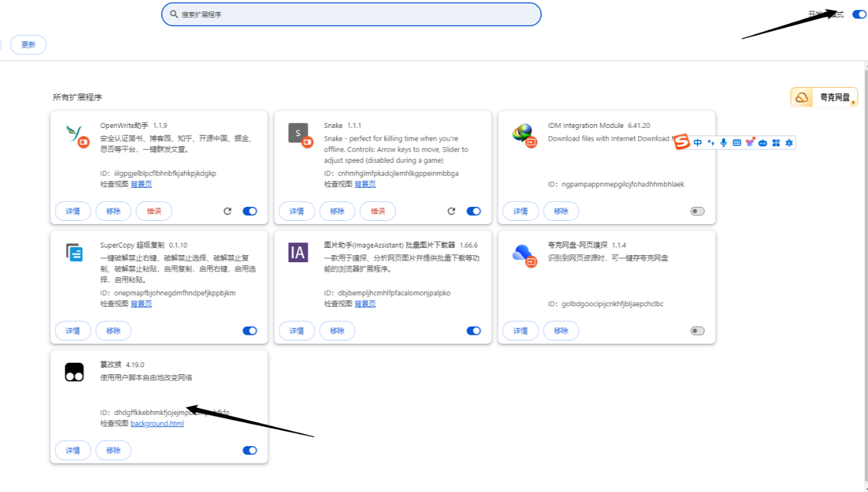Image resolution: width=868 pixels, height=492 pixels.
Task: Click reload icon on Snake extension
Action: (x=451, y=211)
